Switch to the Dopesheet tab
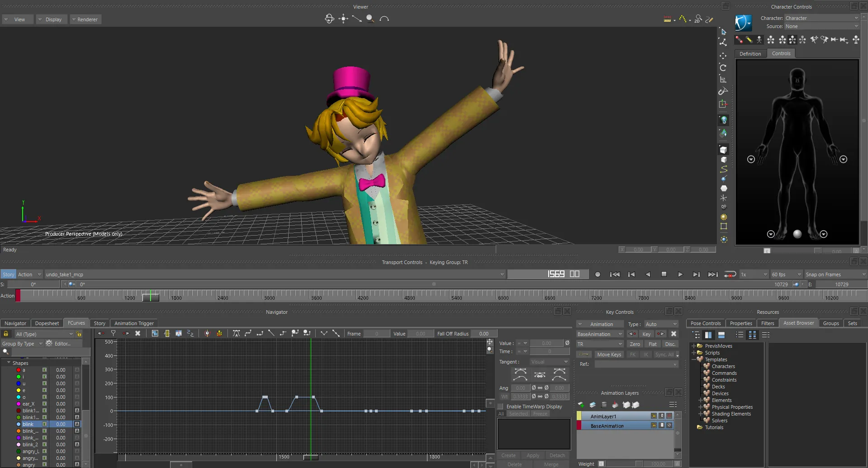This screenshot has height=468, width=868. pyautogui.click(x=47, y=323)
